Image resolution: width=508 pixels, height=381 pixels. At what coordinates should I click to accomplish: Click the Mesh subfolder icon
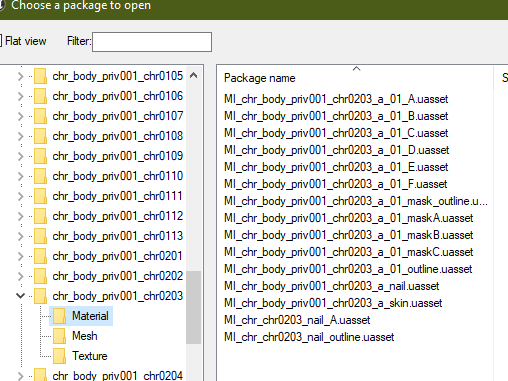60,336
